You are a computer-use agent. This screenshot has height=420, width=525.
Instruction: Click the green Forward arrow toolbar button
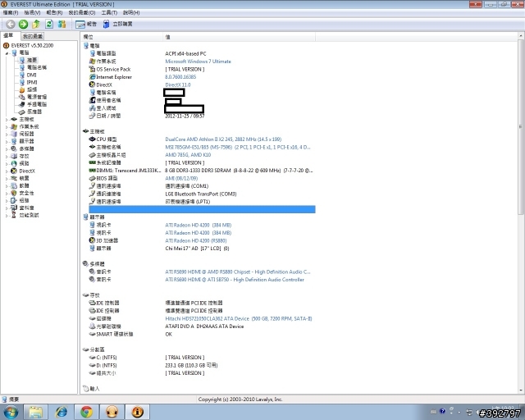23,24
